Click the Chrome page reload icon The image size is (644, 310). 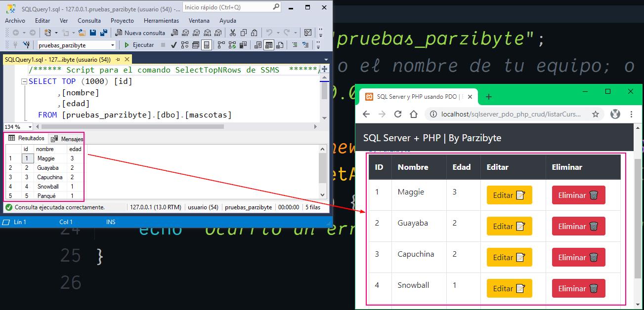click(397, 114)
